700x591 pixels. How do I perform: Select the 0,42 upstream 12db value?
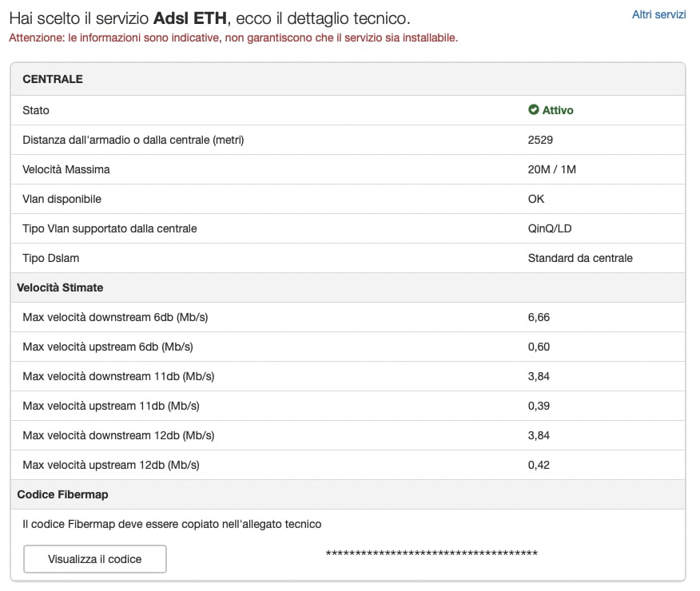click(539, 465)
